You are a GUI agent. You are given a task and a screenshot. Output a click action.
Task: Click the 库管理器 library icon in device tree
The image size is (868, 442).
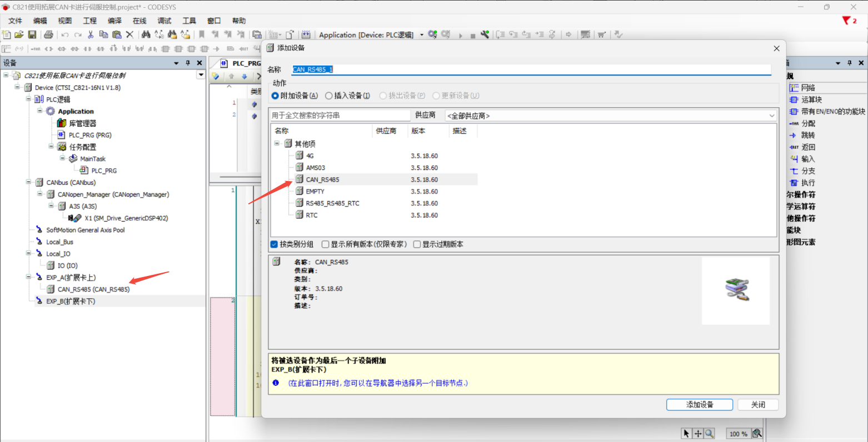pyautogui.click(x=62, y=123)
